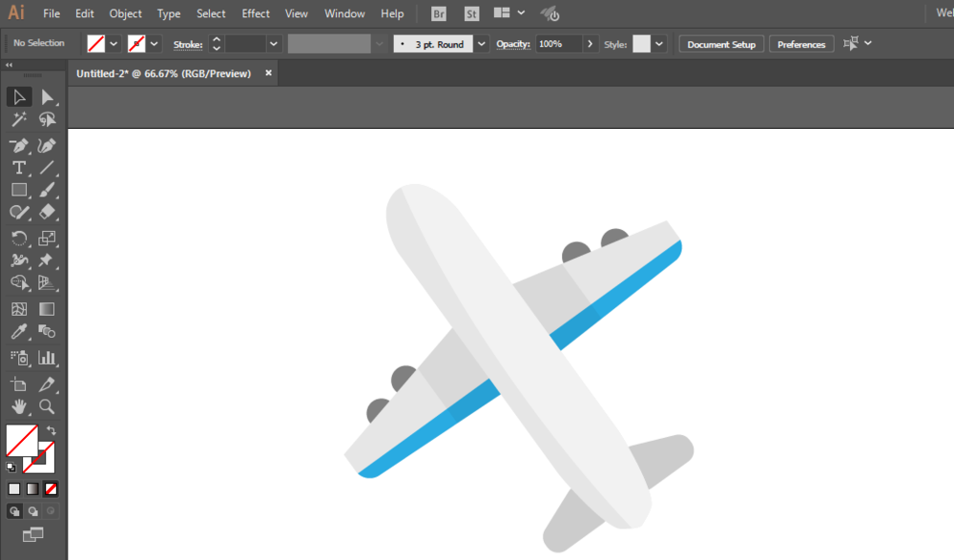Open Preferences from the control bar
Screen dimensions: 954x560
pyautogui.click(x=801, y=44)
